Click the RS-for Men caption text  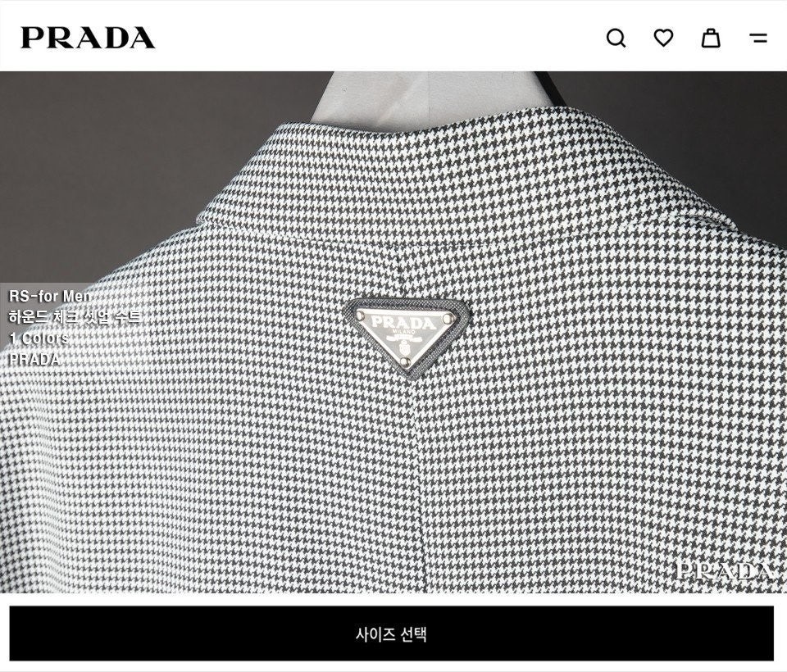click(x=50, y=296)
